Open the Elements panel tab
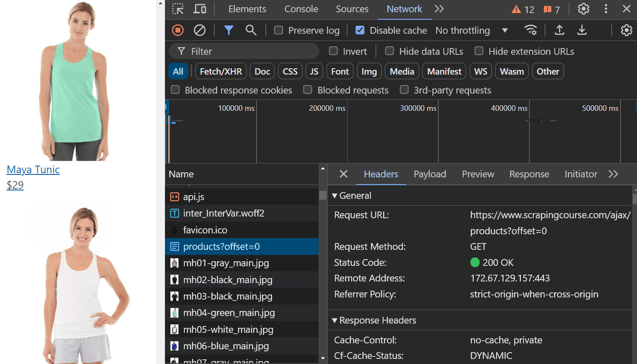Viewport: 637px width, 364px height. (x=247, y=9)
